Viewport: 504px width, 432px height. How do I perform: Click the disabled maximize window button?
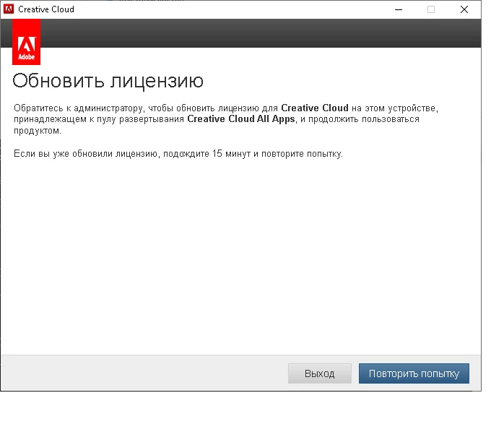[431, 9]
